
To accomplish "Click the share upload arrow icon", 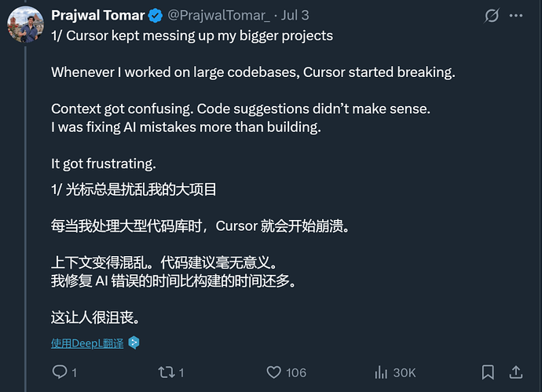I will [x=516, y=372].
